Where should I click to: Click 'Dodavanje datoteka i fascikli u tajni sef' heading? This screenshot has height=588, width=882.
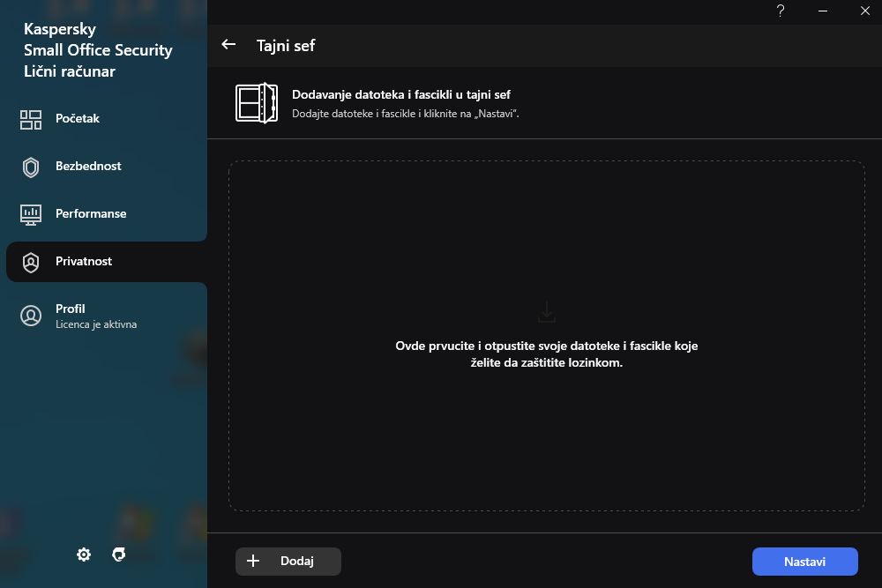pyautogui.click(x=401, y=94)
